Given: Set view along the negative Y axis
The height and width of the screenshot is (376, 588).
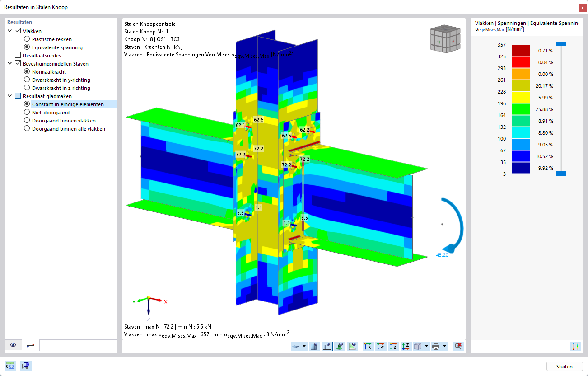Looking at the screenshot, I should [380, 347].
